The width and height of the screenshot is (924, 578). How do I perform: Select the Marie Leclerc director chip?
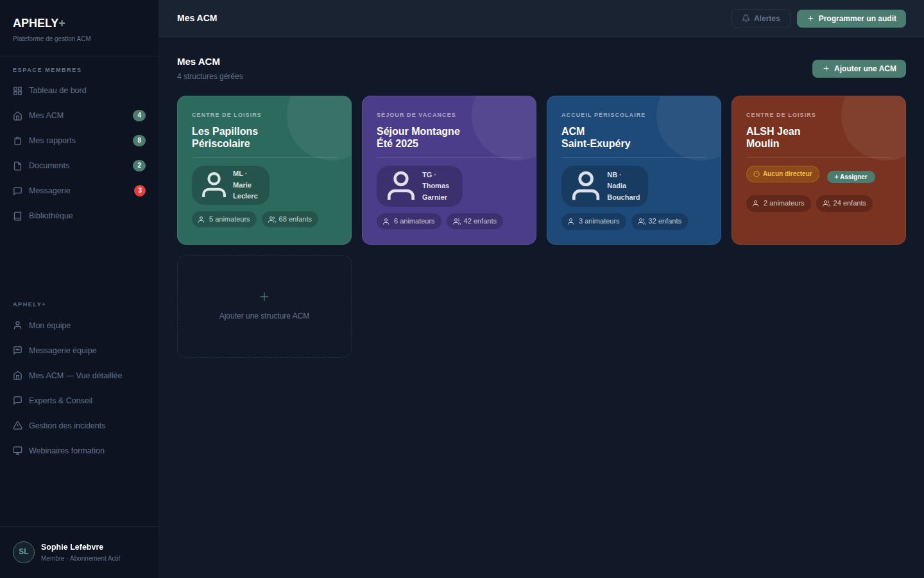click(230, 185)
